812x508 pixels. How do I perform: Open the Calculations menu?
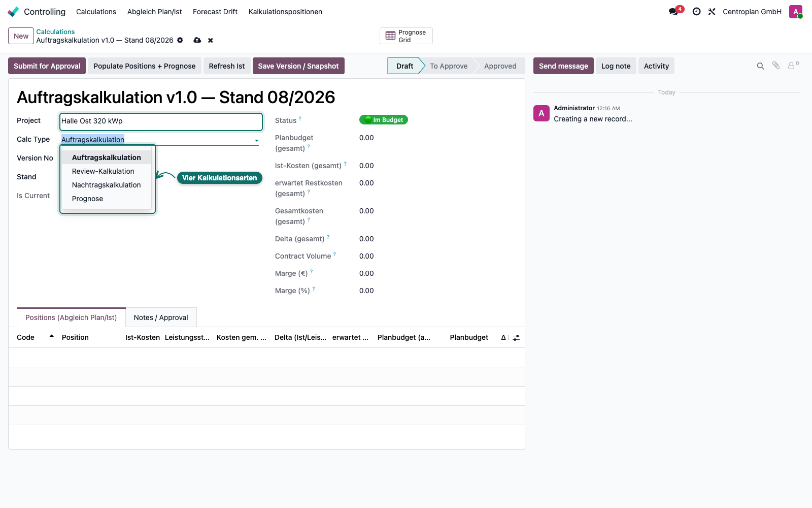click(x=96, y=12)
